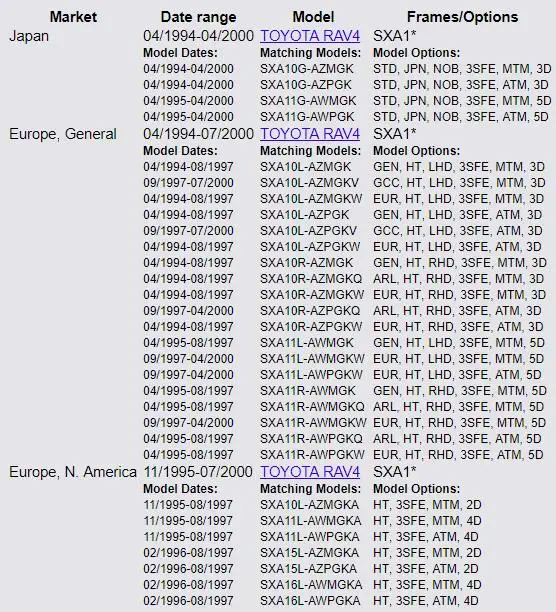Click options text for SXA10L-AZMGKA row
The height and width of the screenshot is (612, 556).
(x=427, y=505)
